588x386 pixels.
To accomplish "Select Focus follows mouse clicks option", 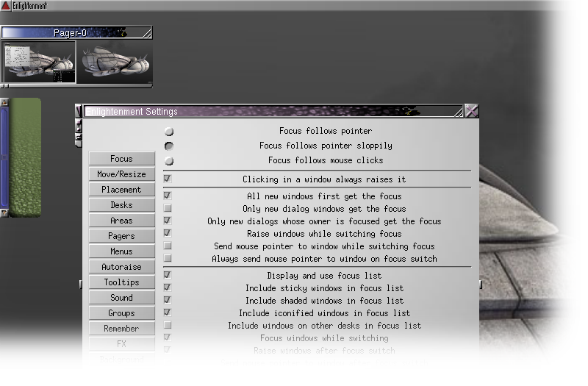I will click(x=169, y=160).
